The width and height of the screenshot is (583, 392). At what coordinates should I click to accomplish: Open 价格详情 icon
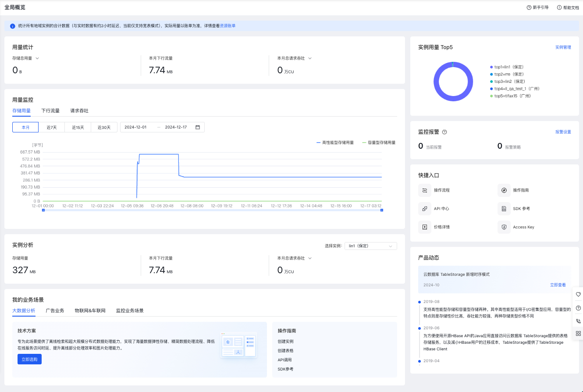tap(425, 227)
